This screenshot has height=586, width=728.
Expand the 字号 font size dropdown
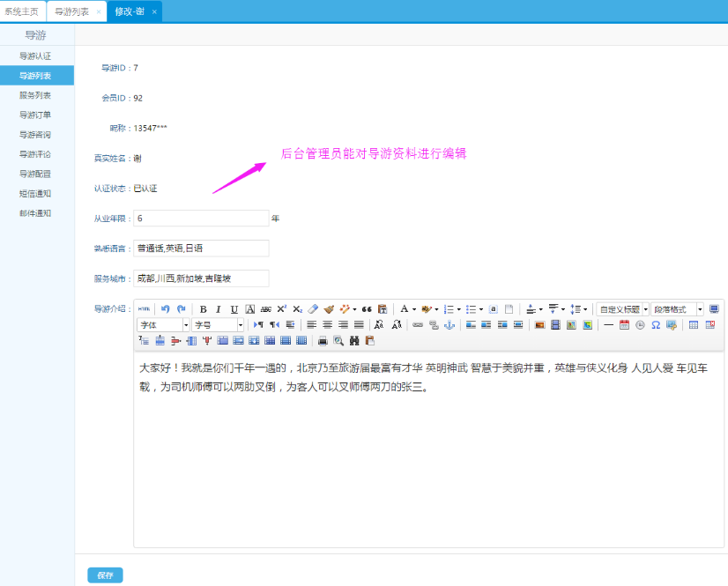pyautogui.click(x=218, y=325)
